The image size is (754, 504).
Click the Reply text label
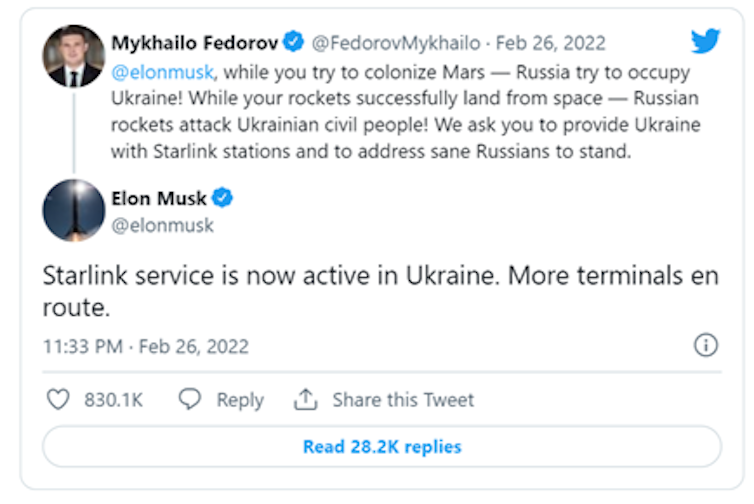click(240, 400)
